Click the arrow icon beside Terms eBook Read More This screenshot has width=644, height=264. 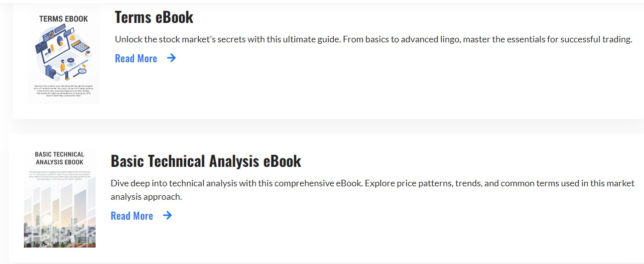(x=171, y=58)
